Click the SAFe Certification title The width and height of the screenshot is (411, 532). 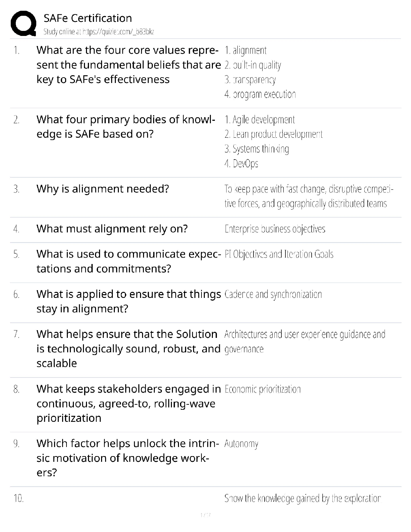pos(88,18)
